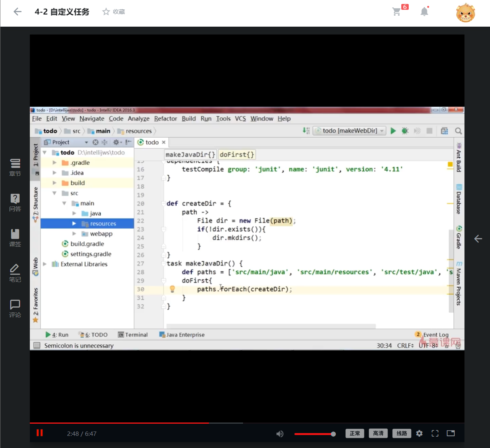Open the Event Log
The height and width of the screenshot is (448, 490).
coord(432,335)
